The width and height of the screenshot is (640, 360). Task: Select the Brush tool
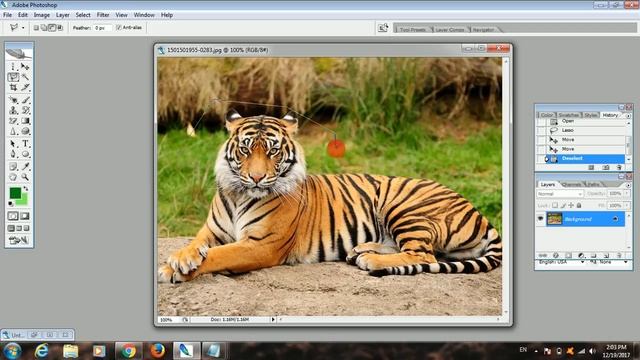(25, 100)
